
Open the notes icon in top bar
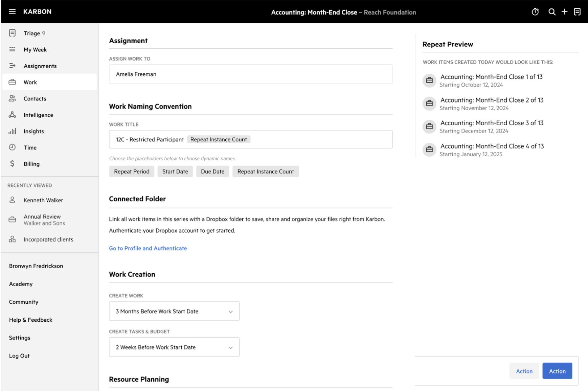(577, 12)
